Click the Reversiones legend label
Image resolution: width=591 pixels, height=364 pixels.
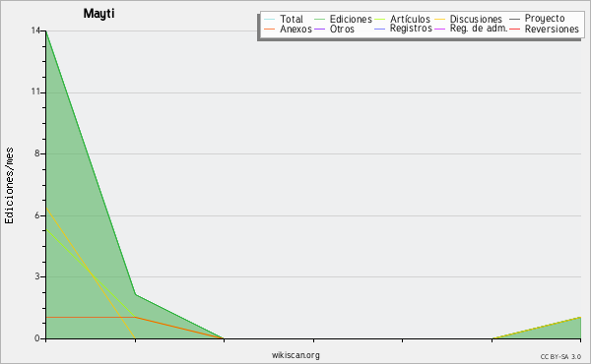(552, 29)
